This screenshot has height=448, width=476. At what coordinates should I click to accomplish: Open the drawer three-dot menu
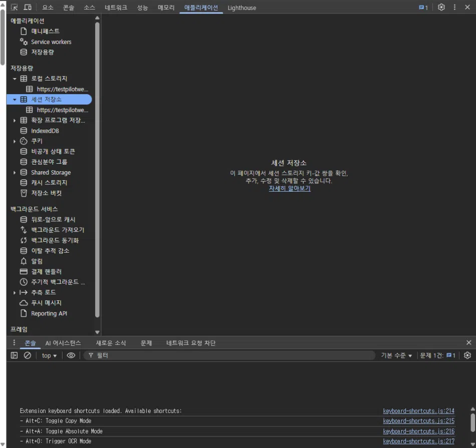(x=14, y=343)
